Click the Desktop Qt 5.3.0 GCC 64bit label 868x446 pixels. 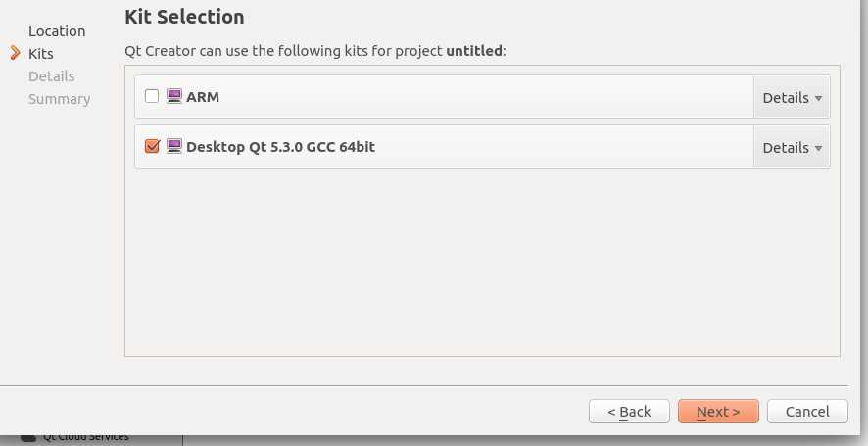[280, 147]
